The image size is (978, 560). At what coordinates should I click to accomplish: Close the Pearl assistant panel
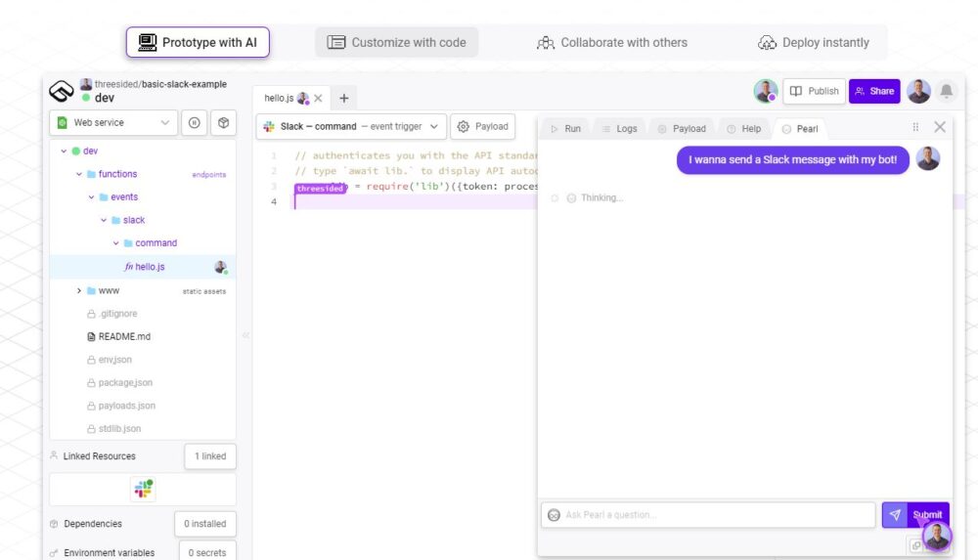(x=940, y=127)
